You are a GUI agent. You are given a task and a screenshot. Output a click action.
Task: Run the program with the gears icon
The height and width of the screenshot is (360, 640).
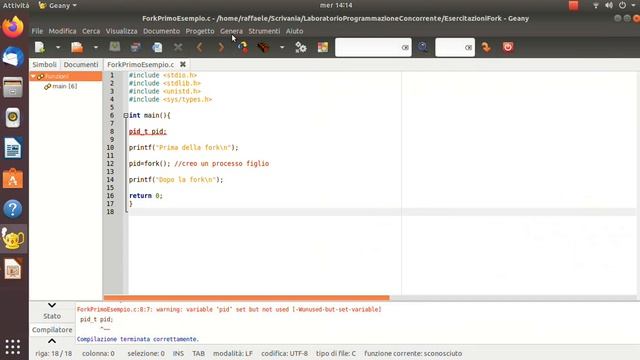click(301, 47)
